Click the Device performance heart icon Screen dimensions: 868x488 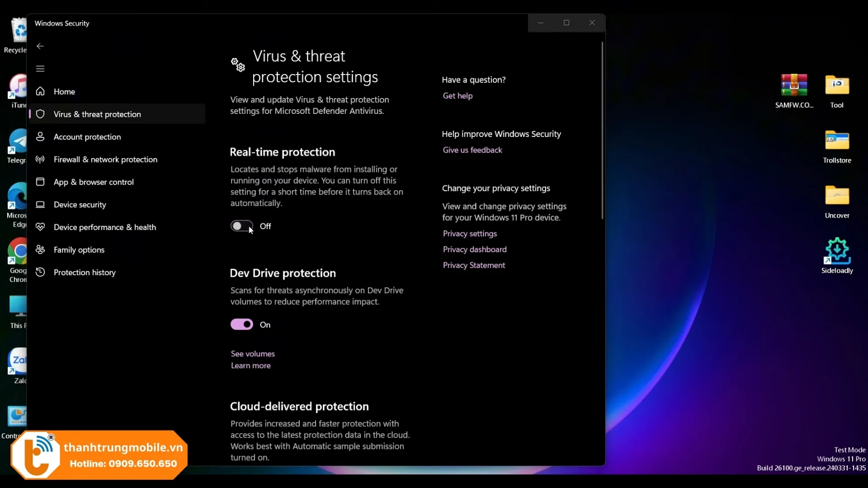[x=40, y=227]
